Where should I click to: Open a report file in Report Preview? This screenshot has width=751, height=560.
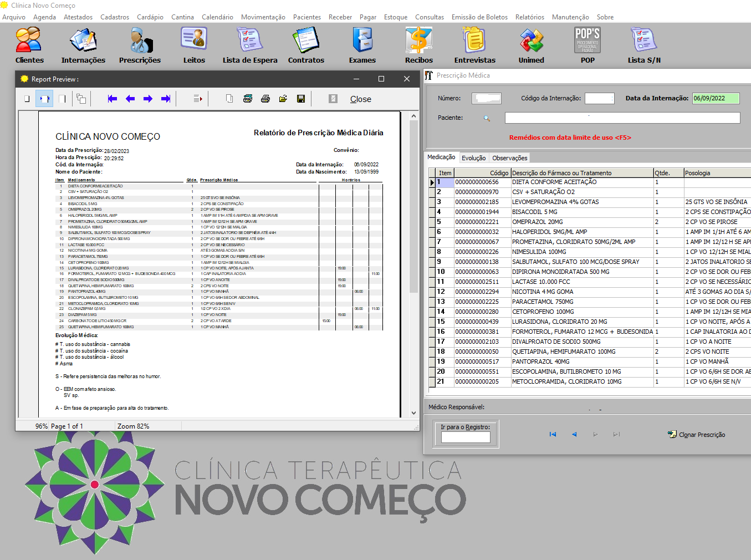point(283,99)
